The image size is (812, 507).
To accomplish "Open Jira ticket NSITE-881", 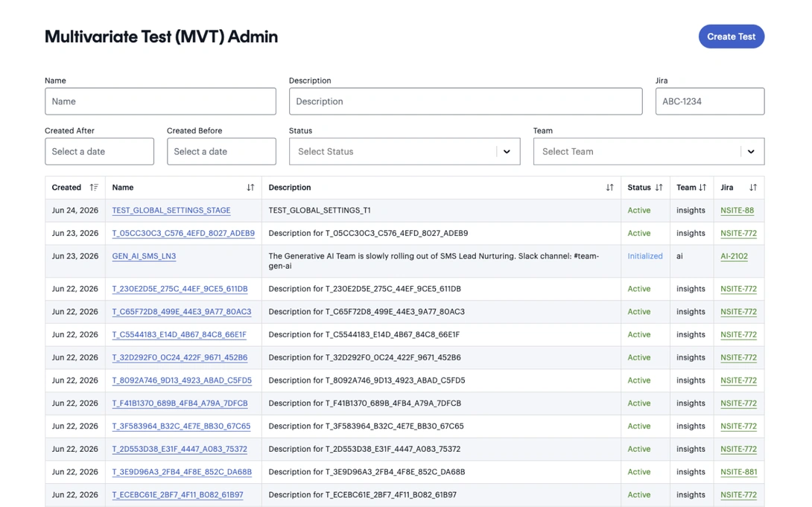I will point(738,472).
